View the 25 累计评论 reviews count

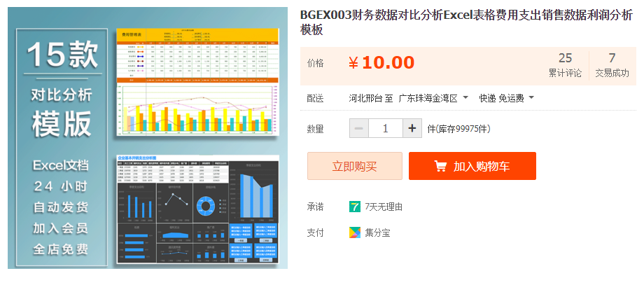565,65
